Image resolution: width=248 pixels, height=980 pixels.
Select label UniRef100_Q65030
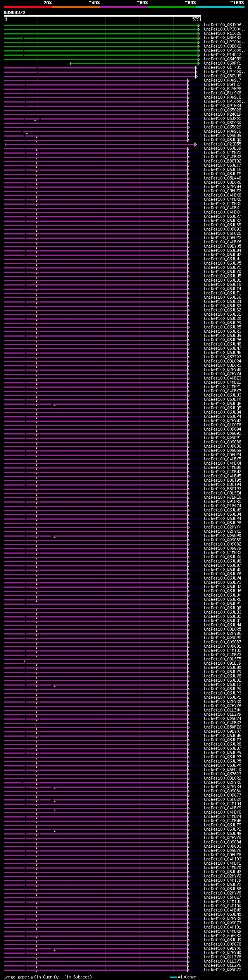click(222, 123)
